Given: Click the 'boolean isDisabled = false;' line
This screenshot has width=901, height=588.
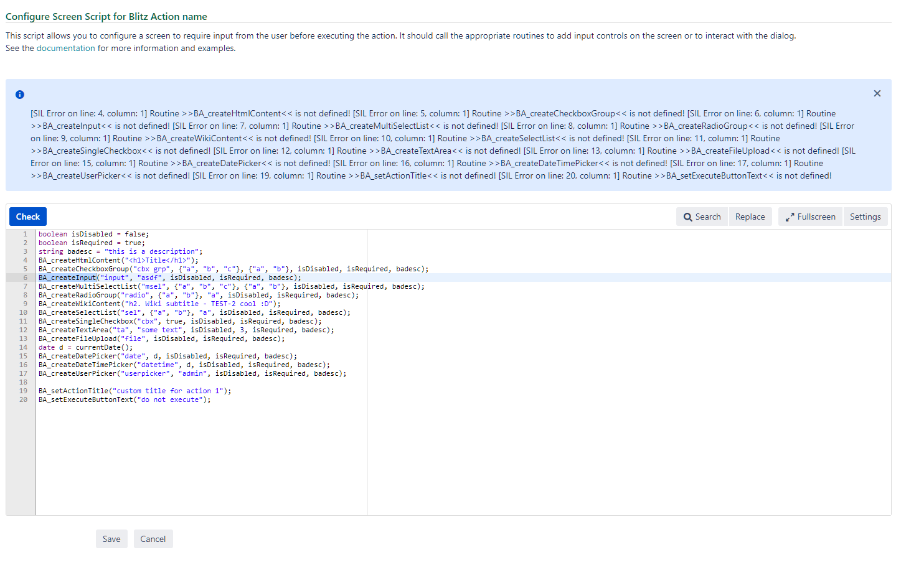Looking at the screenshot, I should 94,234.
